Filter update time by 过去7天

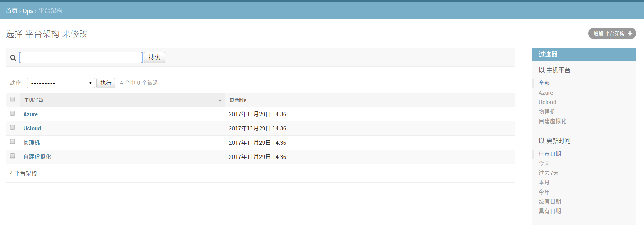(548, 173)
